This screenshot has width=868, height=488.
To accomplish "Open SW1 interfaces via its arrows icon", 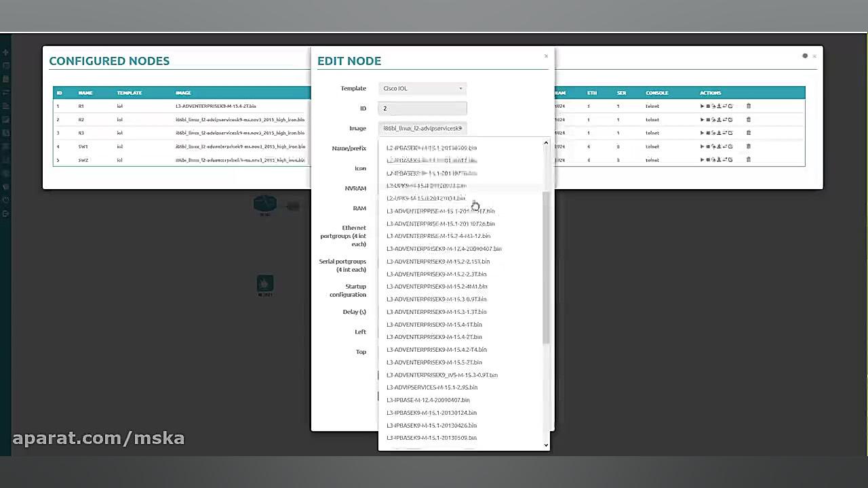I will click(724, 146).
